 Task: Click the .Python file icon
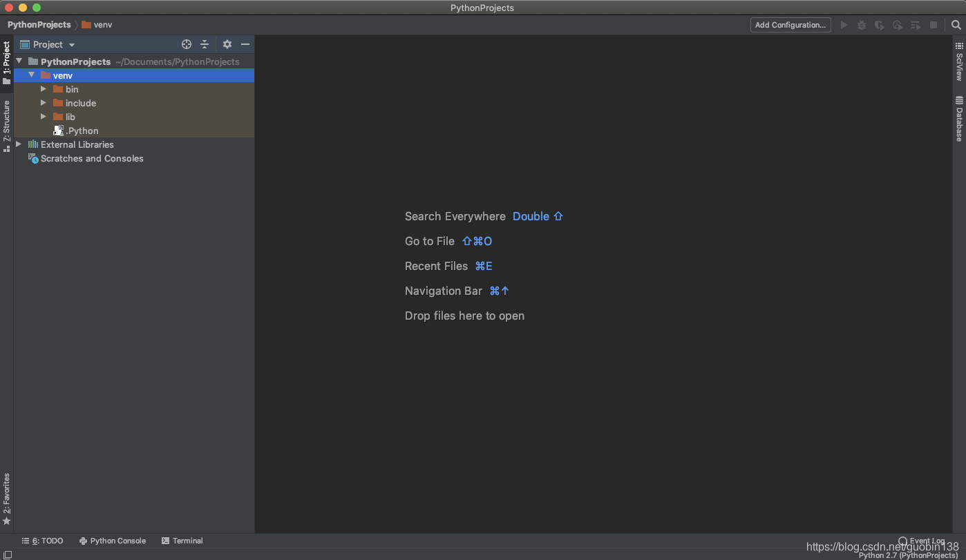(59, 131)
